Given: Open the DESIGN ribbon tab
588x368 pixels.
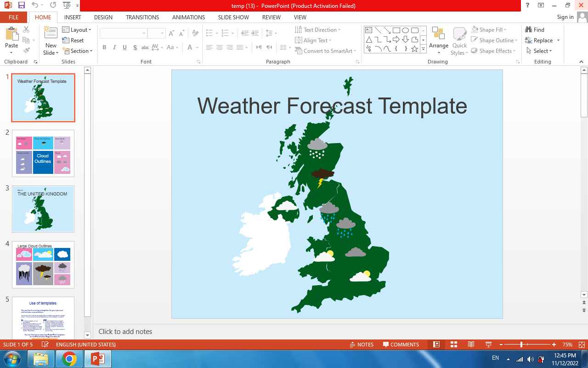Looking at the screenshot, I should pyautogui.click(x=103, y=17).
